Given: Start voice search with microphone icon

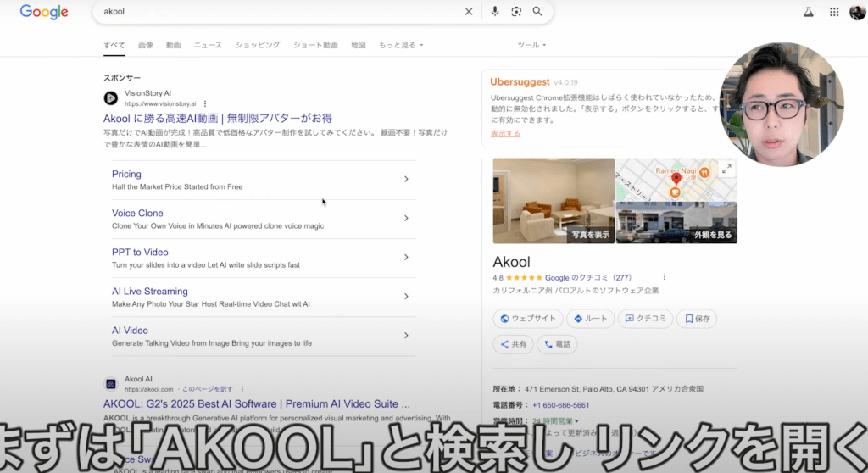Looking at the screenshot, I should 495,12.
